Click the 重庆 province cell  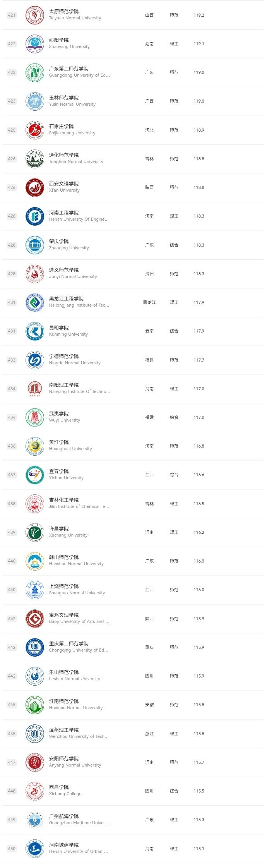click(x=149, y=647)
